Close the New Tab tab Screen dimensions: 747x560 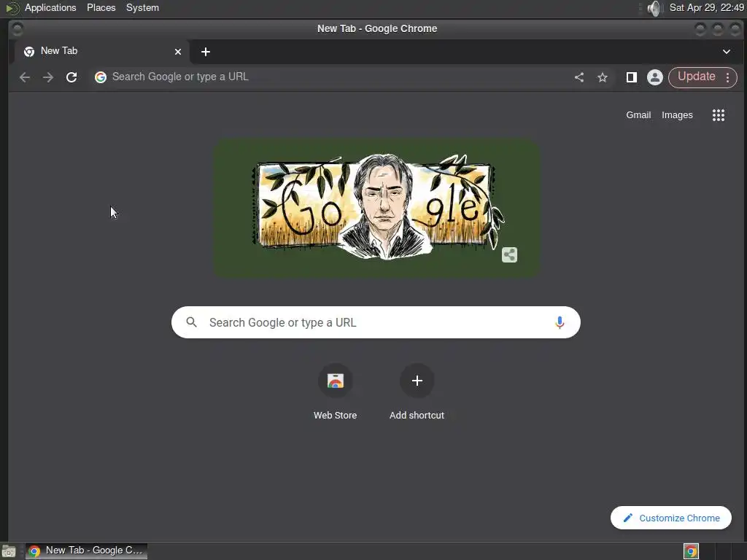click(178, 52)
